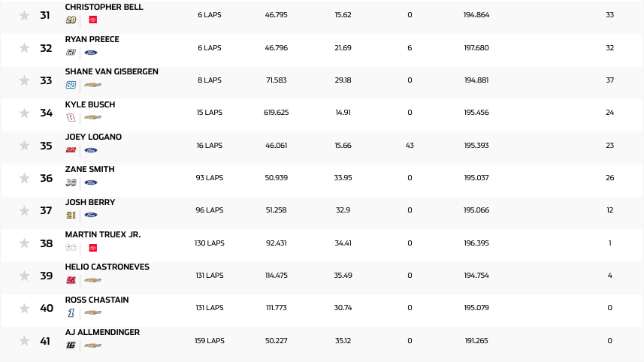
Task: Click the number 20 car badge
Action: coord(71,20)
